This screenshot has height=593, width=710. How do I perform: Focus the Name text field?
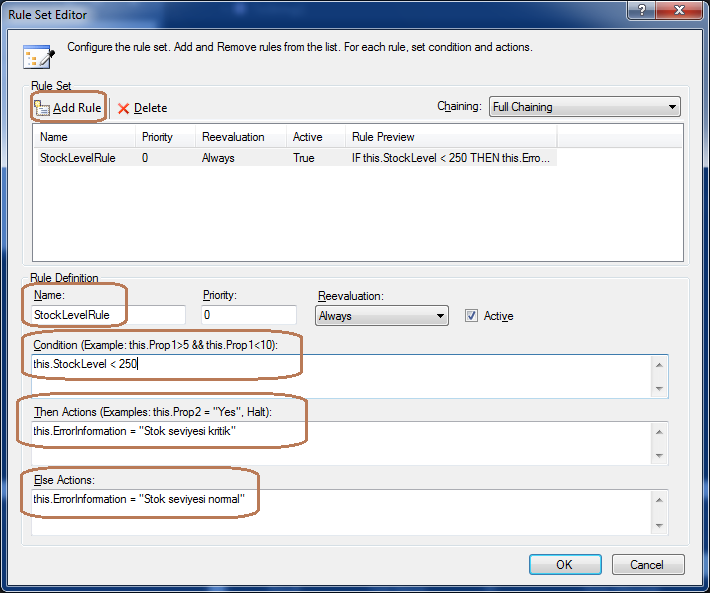pos(108,316)
